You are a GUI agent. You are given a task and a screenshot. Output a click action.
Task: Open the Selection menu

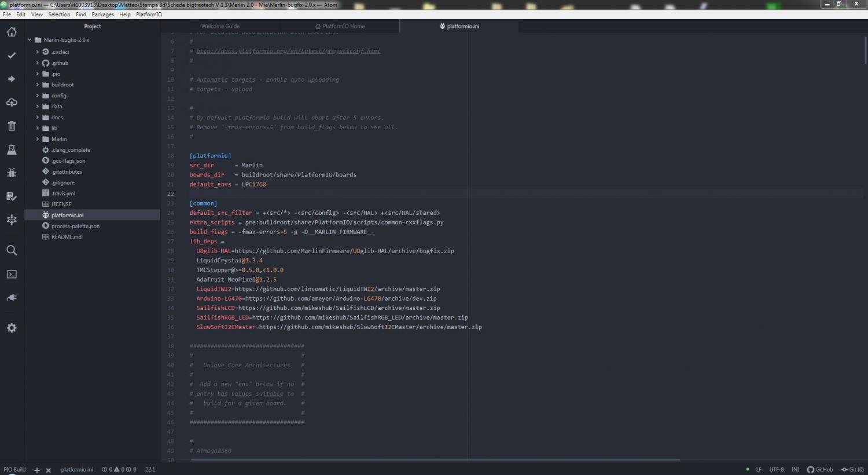point(59,14)
